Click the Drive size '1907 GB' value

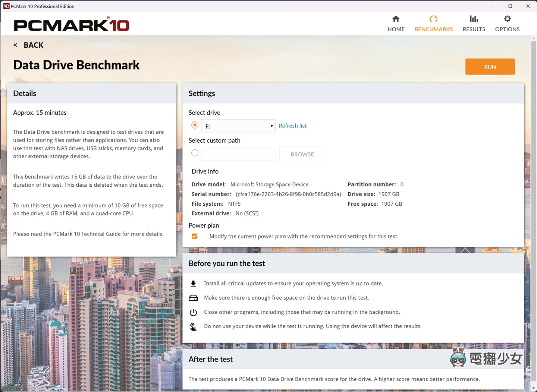pyautogui.click(x=389, y=194)
